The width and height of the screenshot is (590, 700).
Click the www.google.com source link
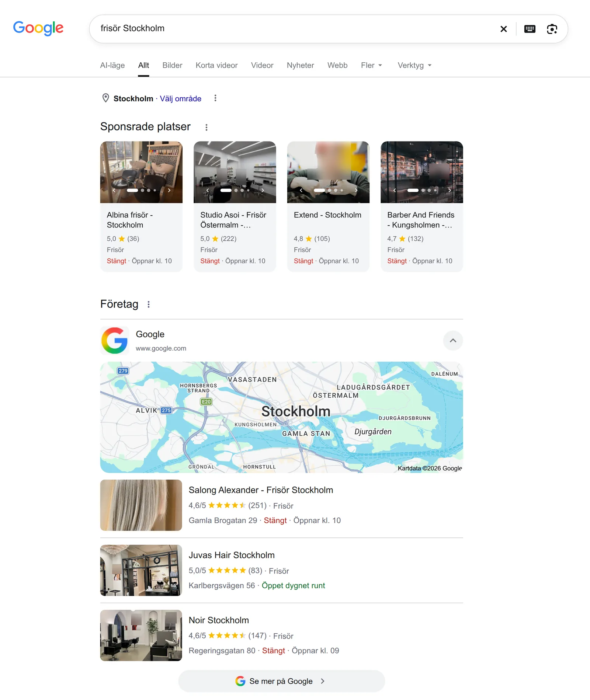click(x=161, y=348)
